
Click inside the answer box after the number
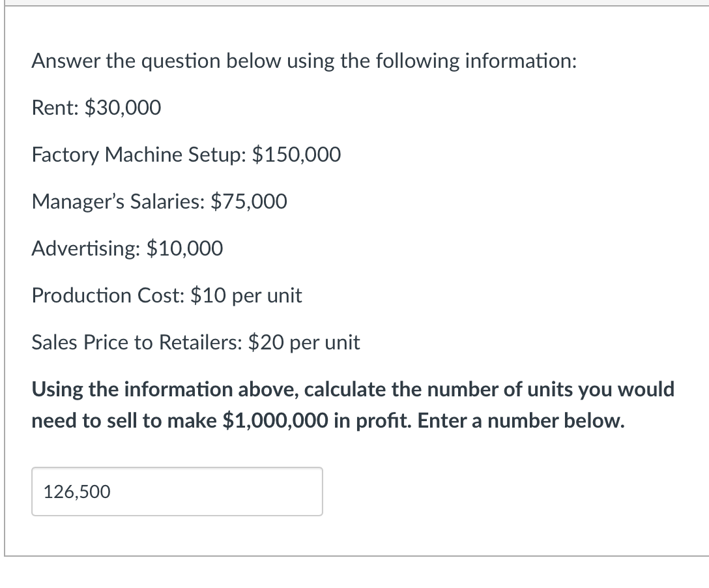pyautogui.click(x=228, y=492)
